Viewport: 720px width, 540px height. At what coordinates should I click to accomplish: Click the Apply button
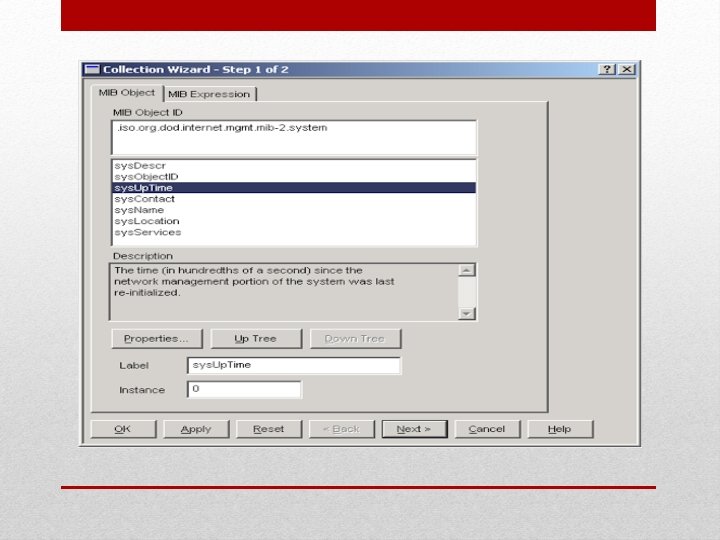coord(196,429)
